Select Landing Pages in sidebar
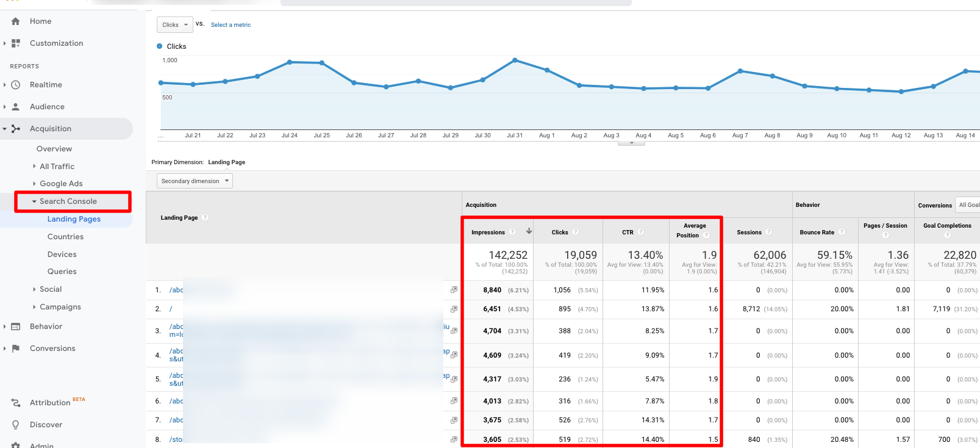 point(74,219)
